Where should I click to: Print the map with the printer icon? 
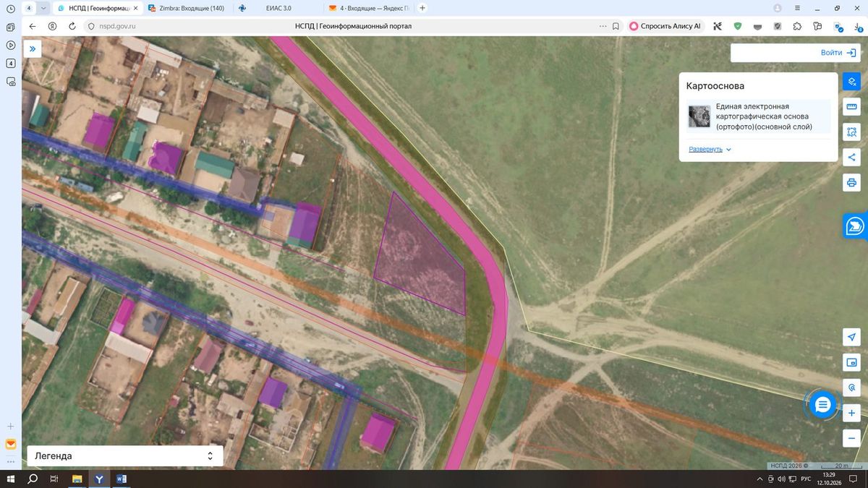[851, 182]
